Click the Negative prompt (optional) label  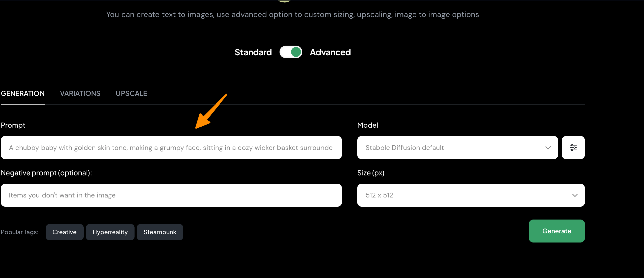pyautogui.click(x=46, y=173)
